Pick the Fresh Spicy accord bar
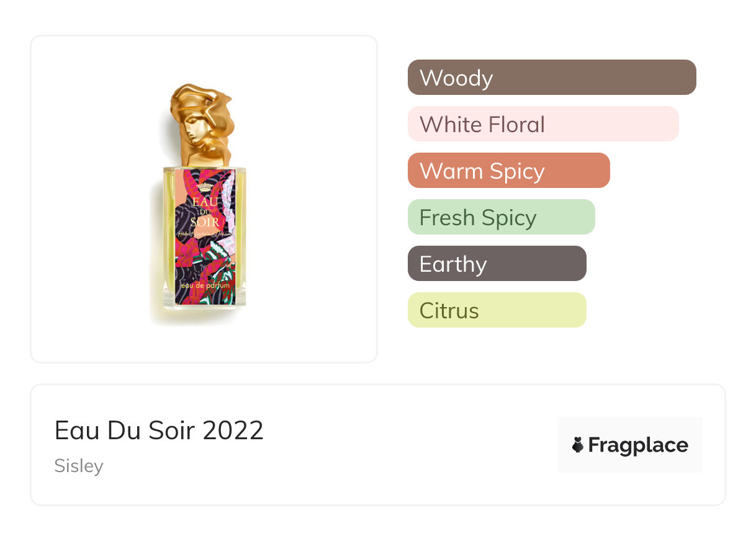The height and width of the screenshot is (536, 756). tap(501, 217)
